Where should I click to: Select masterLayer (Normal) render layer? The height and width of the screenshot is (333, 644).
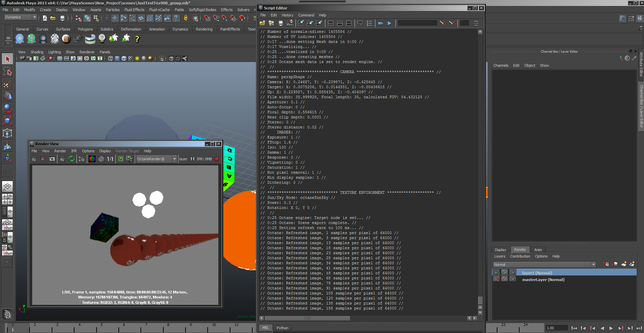coord(543,280)
